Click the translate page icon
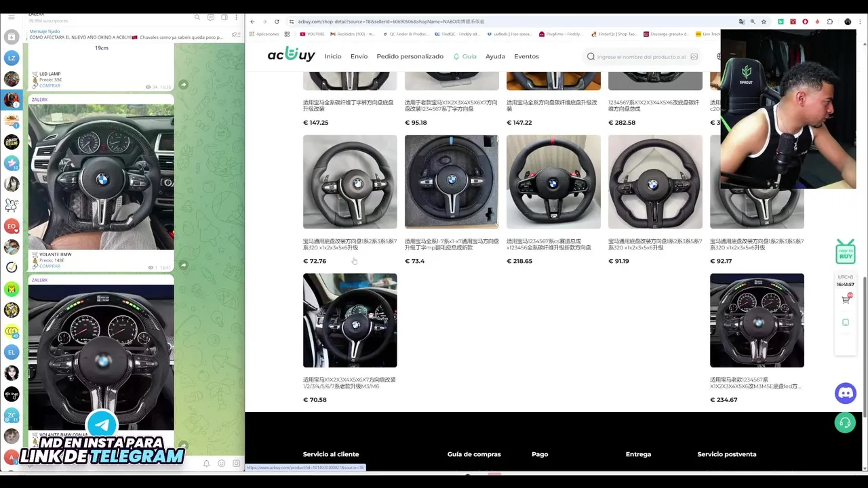 (x=742, y=22)
